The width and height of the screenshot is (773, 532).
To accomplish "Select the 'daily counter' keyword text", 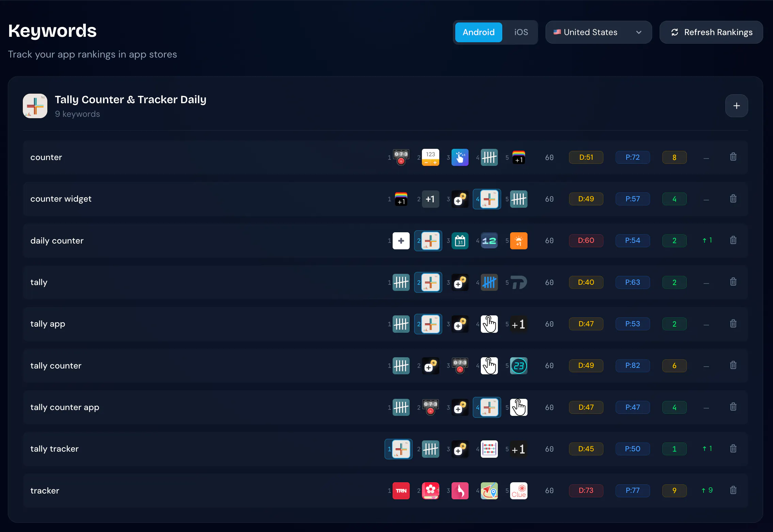I will point(57,240).
